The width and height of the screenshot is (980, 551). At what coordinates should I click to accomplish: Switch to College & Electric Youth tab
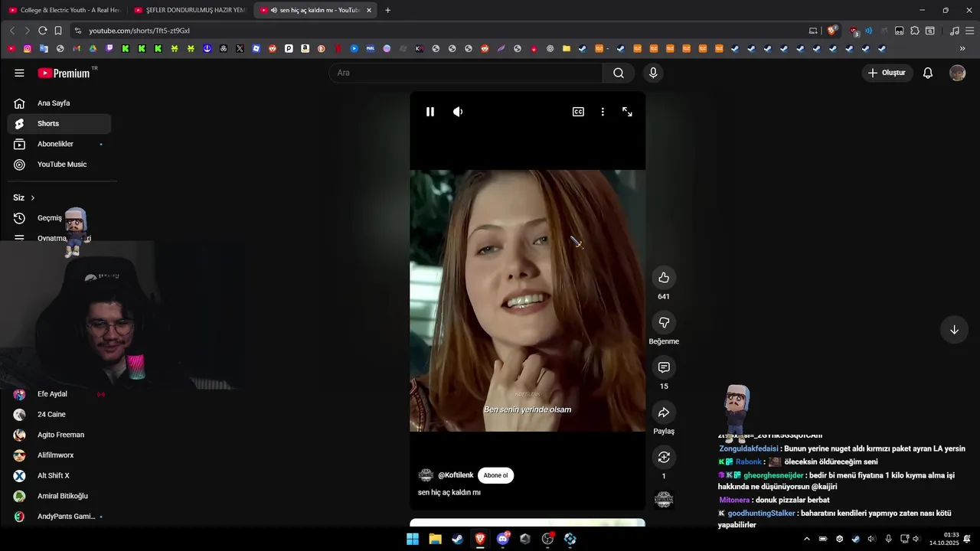(65, 10)
